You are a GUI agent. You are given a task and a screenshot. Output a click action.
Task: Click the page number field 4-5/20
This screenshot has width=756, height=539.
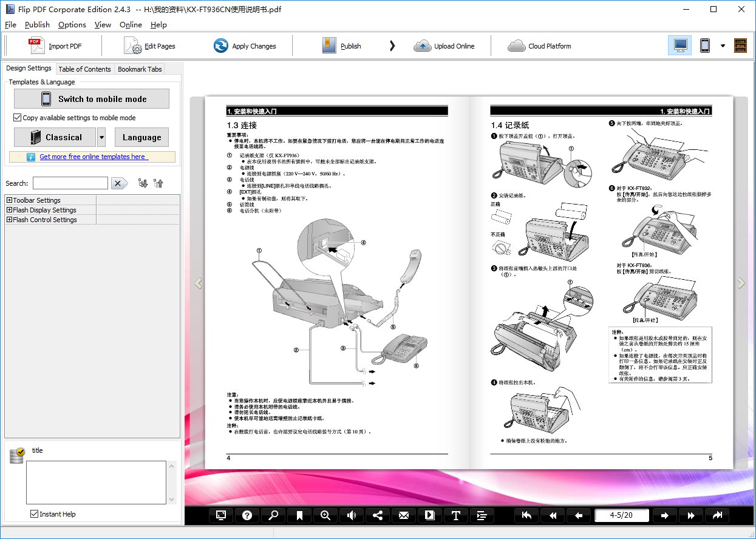tap(622, 515)
